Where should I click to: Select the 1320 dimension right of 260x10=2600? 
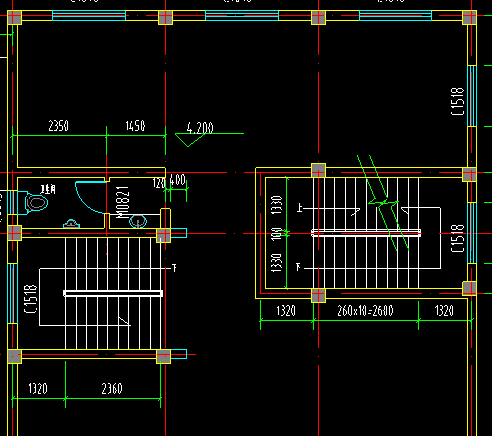tap(444, 311)
